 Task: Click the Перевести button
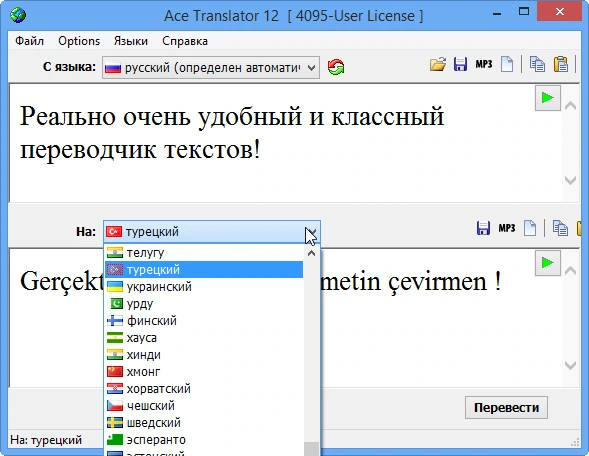pyautogui.click(x=506, y=408)
